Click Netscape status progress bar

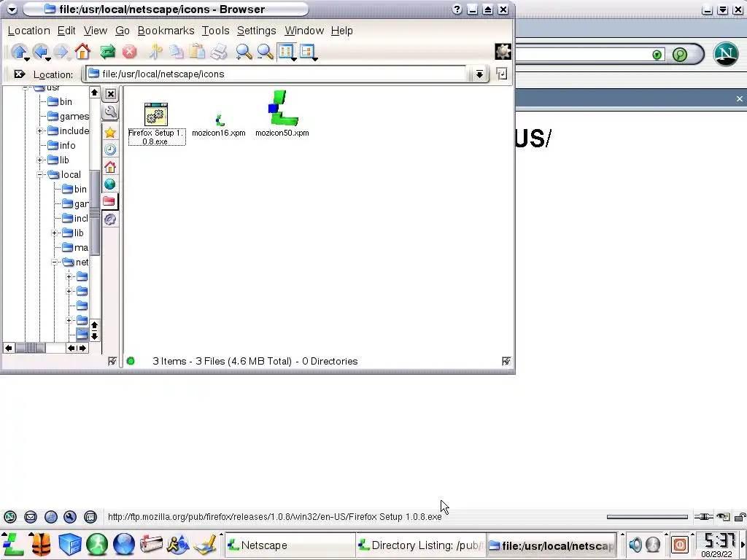647,517
